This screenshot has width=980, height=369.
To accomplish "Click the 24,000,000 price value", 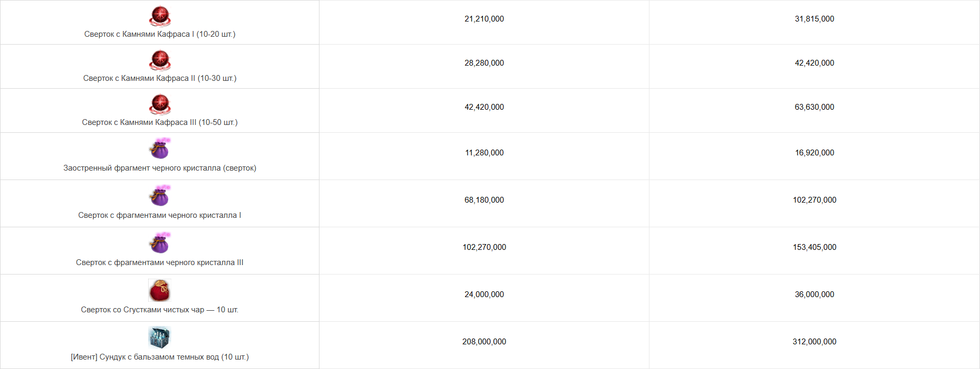I will click(x=484, y=294).
